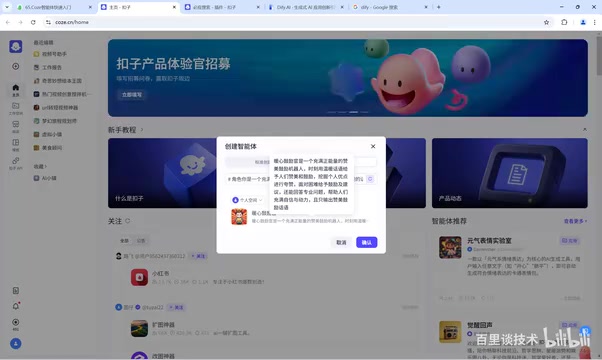Click 关注 button next to first user
Image resolution: width=602 pixels, height=360 pixels.
[x=199, y=256]
